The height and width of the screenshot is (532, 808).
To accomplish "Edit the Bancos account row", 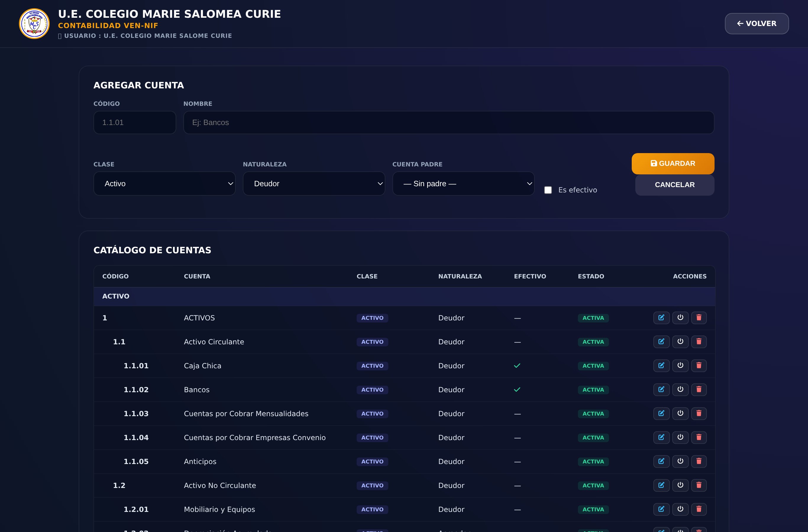I will coord(661,390).
